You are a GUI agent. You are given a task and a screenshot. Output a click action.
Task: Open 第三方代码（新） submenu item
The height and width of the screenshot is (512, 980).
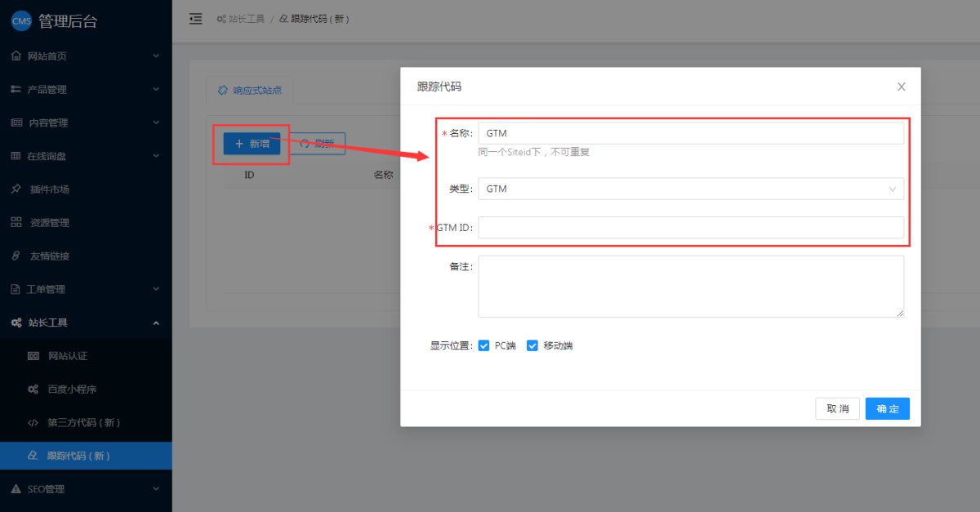point(83,423)
